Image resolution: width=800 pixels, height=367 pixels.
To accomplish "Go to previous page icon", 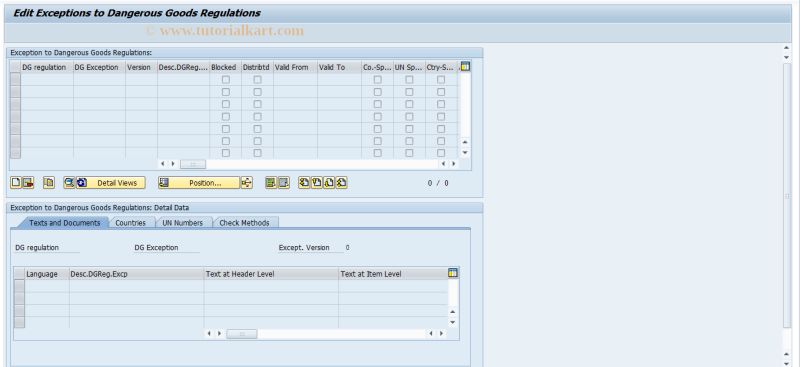I will tap(316, 183).
